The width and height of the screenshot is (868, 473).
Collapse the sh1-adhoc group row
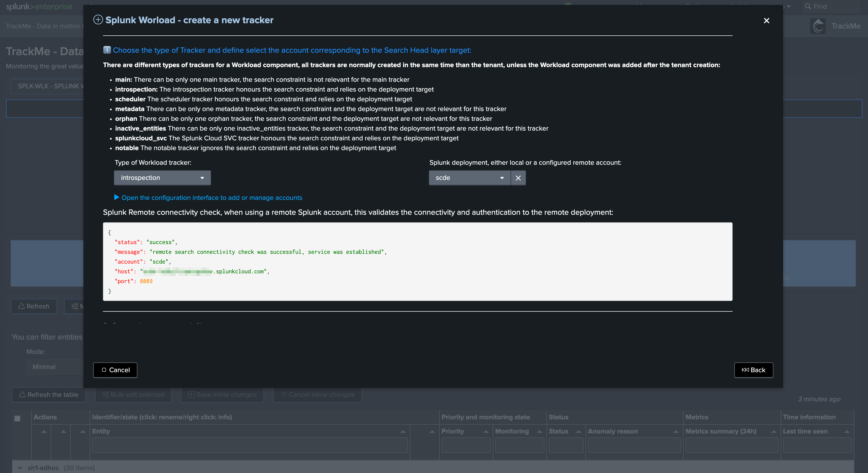coord(20,468)
